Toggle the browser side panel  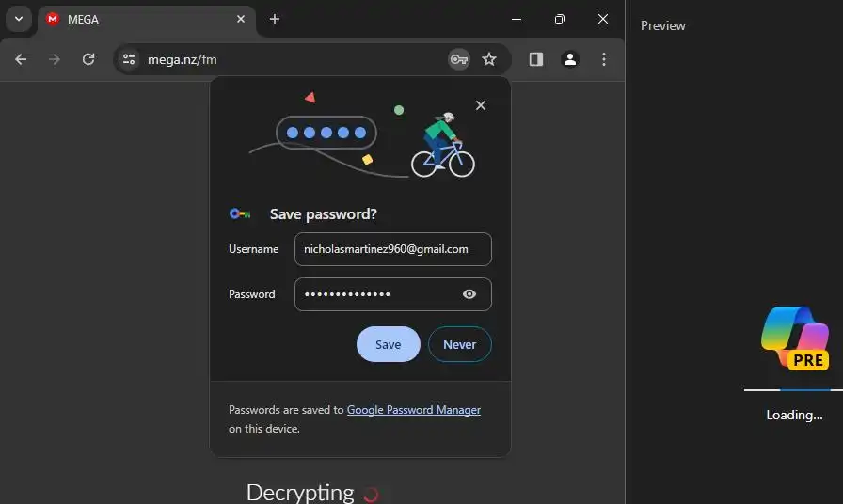(536, 59)
